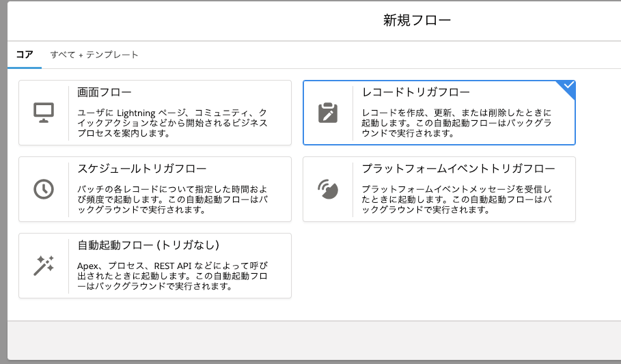Click the gray footer bar of dialog
This screenshot has width=621, height=364.
coord(314,340)
